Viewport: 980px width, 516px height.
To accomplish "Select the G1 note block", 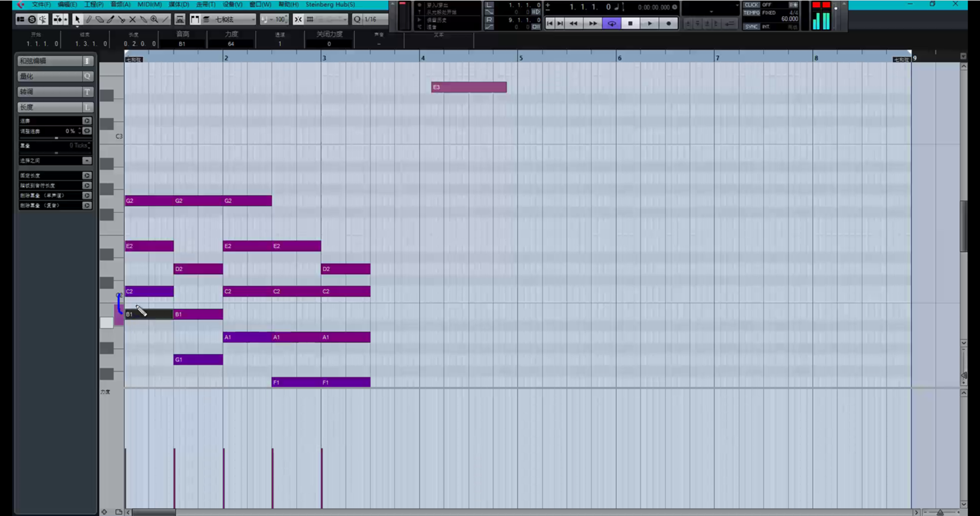I will [198, 360].
